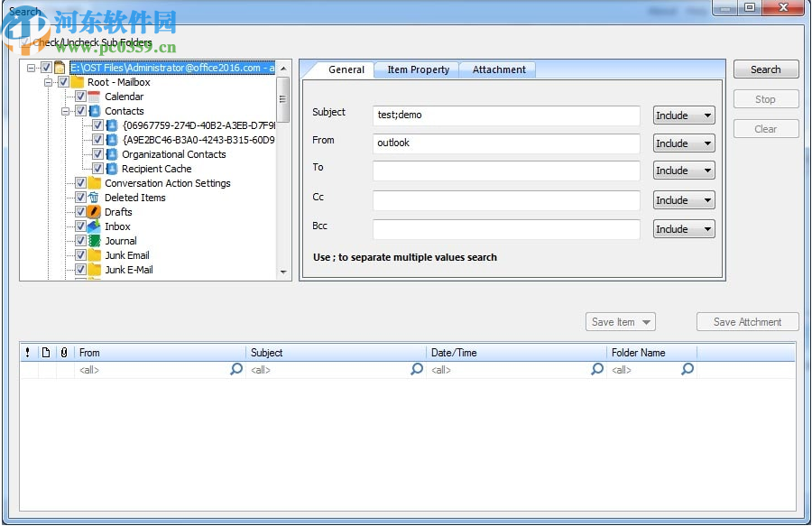The width and height of the screenshot is (812, 526).
Task: Open the Deleted Items trash icon
Action: 93,197
